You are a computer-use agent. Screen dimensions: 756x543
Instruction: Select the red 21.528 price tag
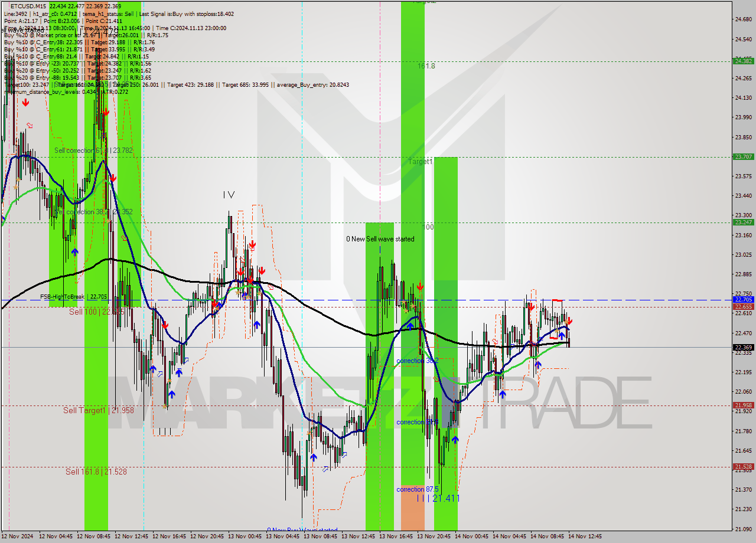point(743,466)
